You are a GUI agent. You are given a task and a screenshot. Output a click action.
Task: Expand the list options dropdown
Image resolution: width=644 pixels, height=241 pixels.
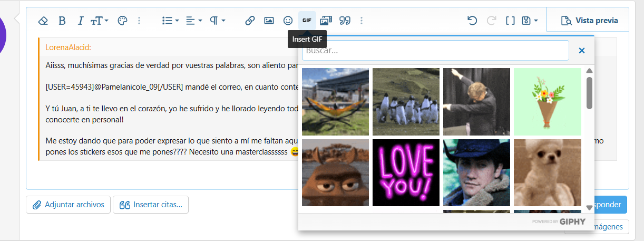(x=170, y=21)
